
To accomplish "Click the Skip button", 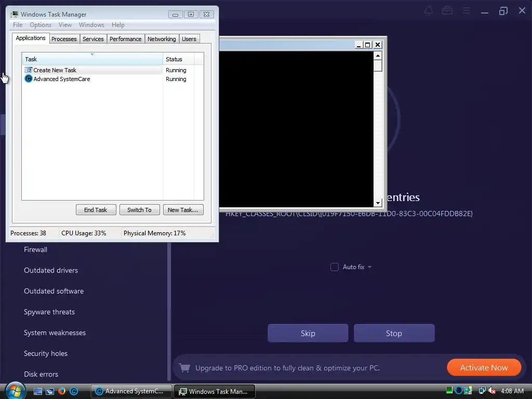I will pyautogui.click(x=308, y=333).
